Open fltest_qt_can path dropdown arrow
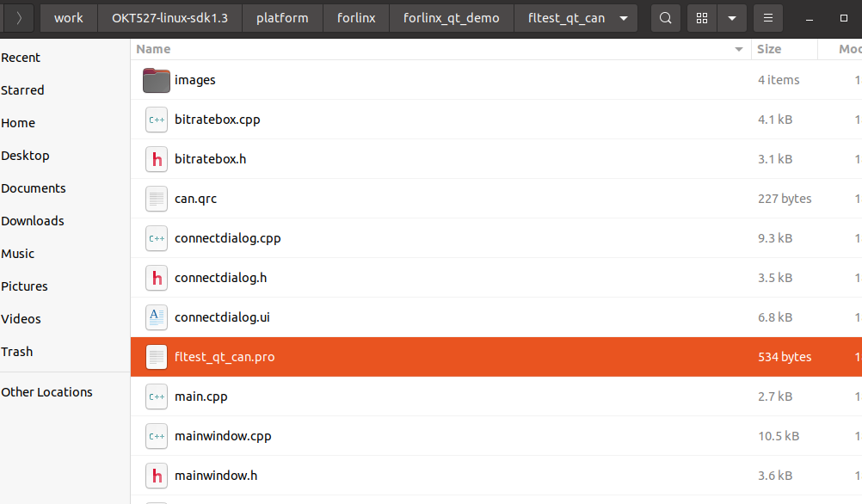The height and width of the screenshot is (504, 862). (624, 18)
